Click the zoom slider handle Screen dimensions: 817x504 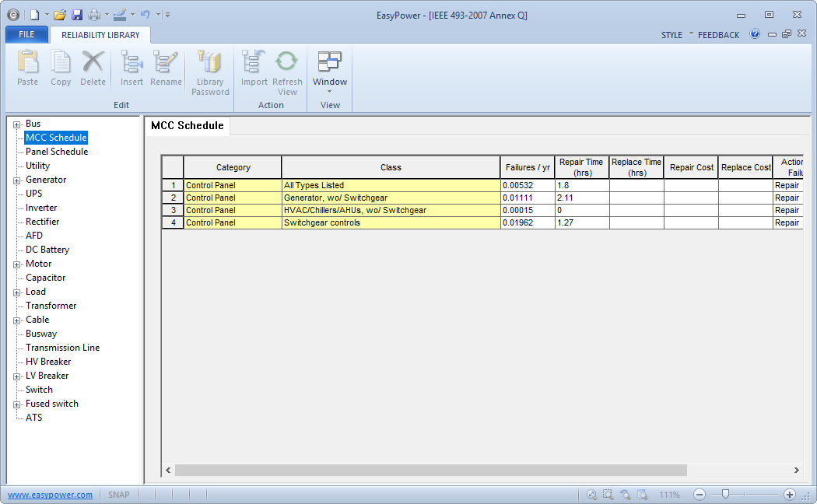coord(725,494)
